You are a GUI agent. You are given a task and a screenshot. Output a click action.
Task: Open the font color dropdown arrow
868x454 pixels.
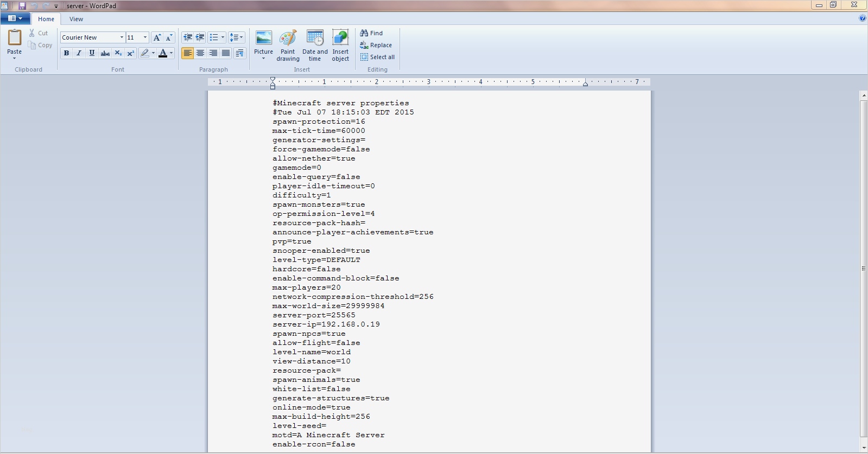coord(172,53)
